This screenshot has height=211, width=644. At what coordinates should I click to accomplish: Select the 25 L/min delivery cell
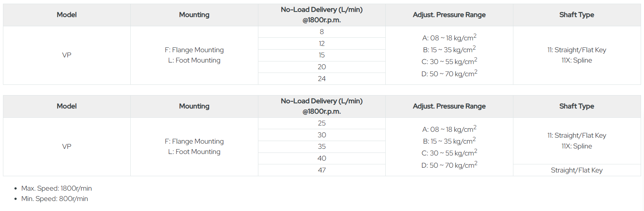click(322, 123)
